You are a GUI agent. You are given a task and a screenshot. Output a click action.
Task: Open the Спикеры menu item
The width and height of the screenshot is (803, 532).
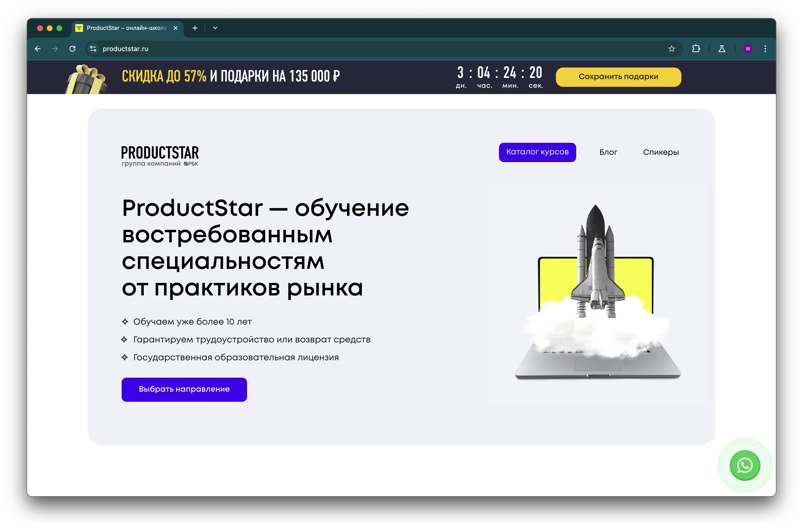661,152
